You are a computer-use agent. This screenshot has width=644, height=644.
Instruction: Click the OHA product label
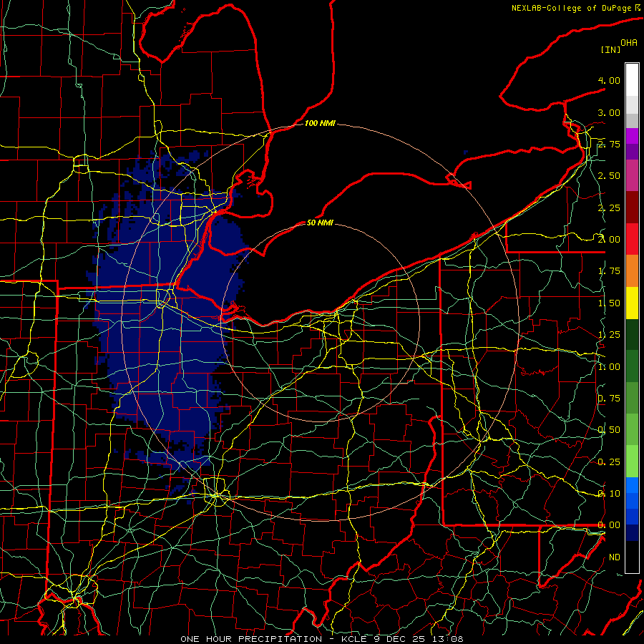coord(629,43)
